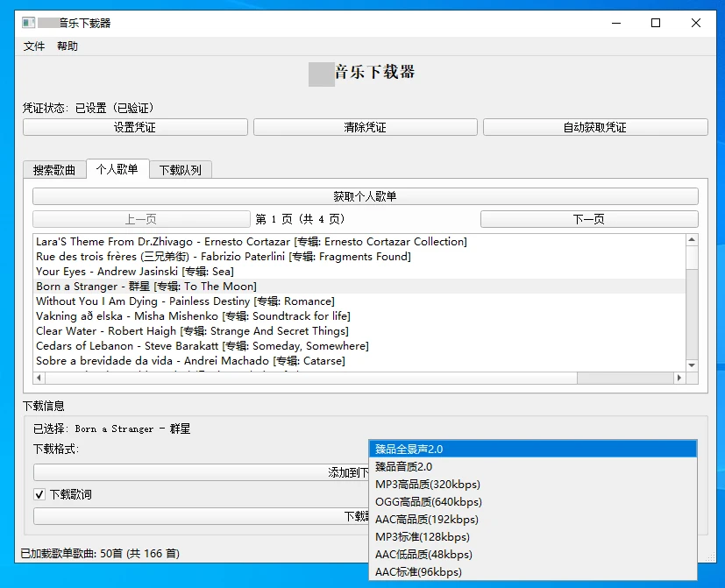The width and height of the screenshot is (725, 588).
Task: Click the list scroll up arrow
Action: tap(692, 240)
